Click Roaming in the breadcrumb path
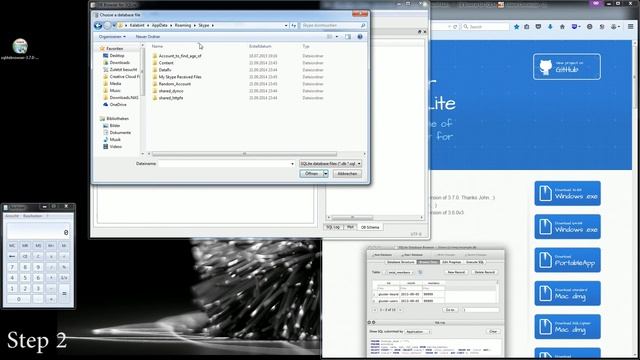640x360 pixels. point(182,25)
